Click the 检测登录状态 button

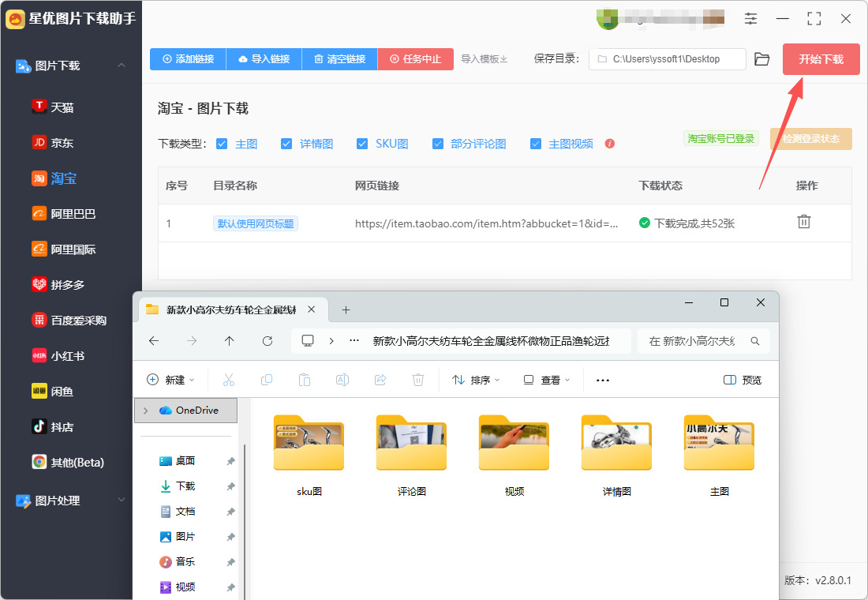pos(811,138)
